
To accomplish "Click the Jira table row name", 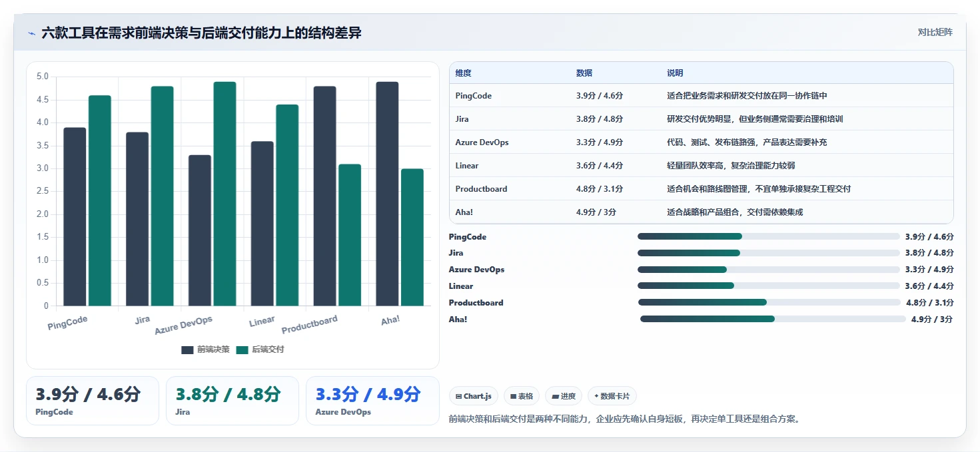I will [462, 119].
